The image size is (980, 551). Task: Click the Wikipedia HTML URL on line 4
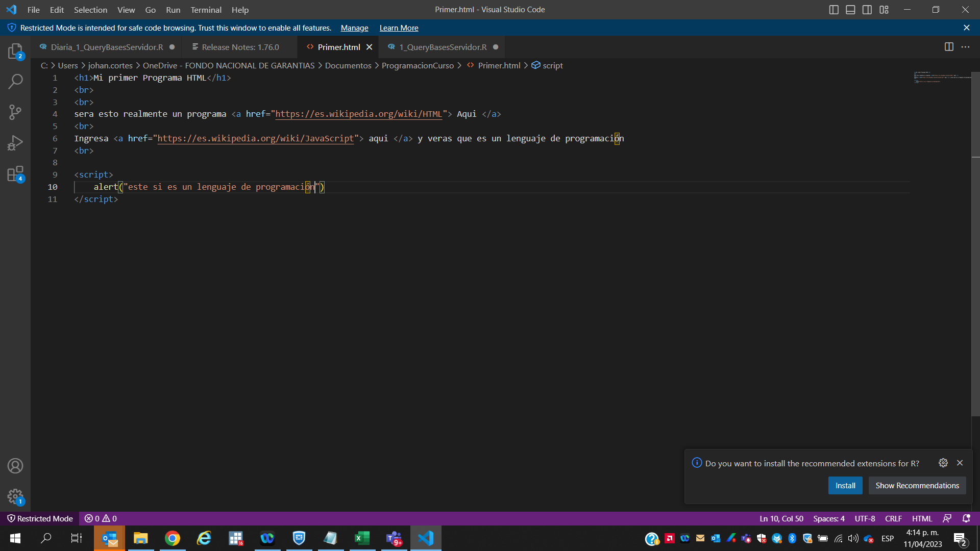click(x=358, y=114)
